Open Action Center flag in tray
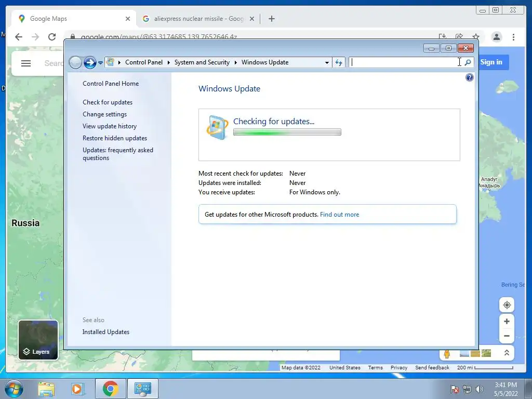 click(455, 389)
